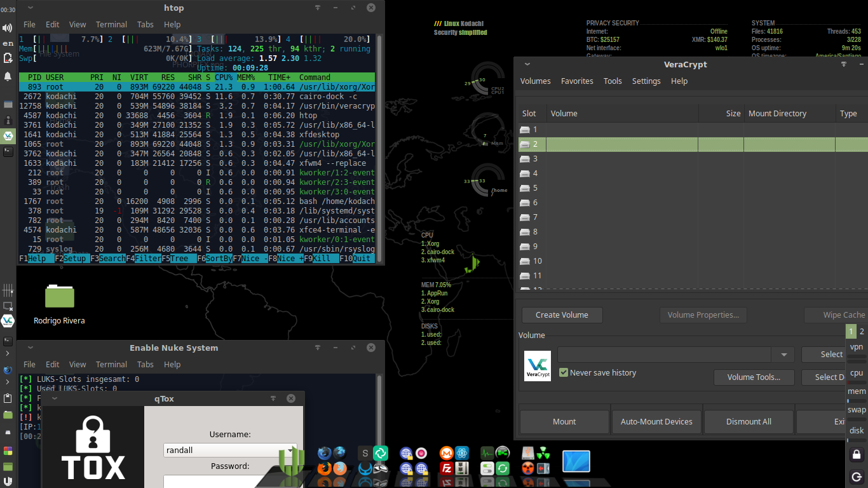Click the Auto-Mount Devices button
The image size is (868, 488).
click(656, 422)
